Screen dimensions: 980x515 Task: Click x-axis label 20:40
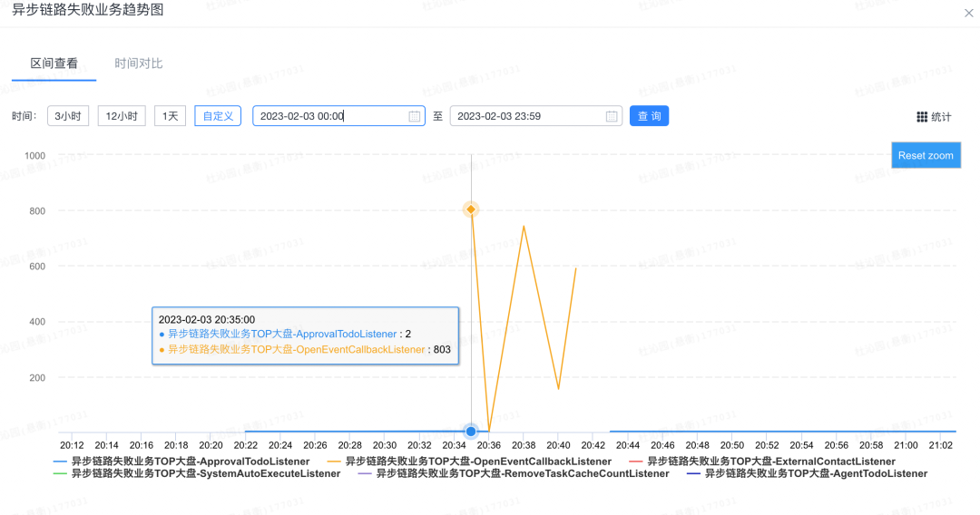(558, 446)
